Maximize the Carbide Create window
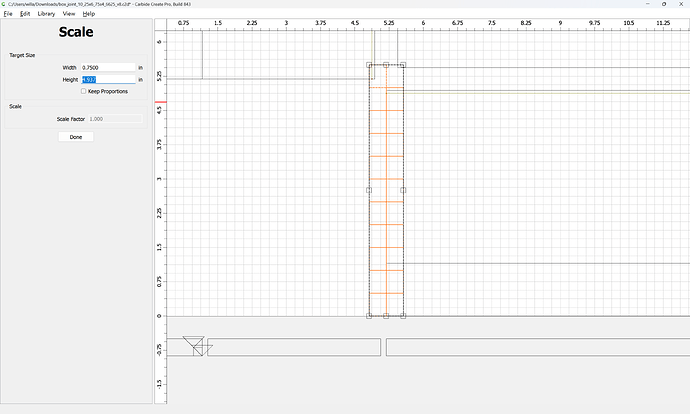Screen dimensions: 690x414 [x=664, y=4]
